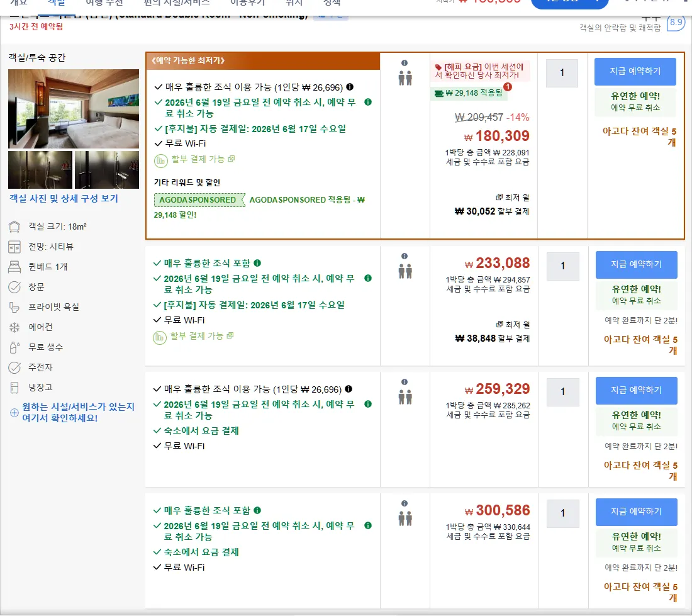
Task: Open room quantity dropdown for the ₩300,586 offer
Action: tap(562, 513)
